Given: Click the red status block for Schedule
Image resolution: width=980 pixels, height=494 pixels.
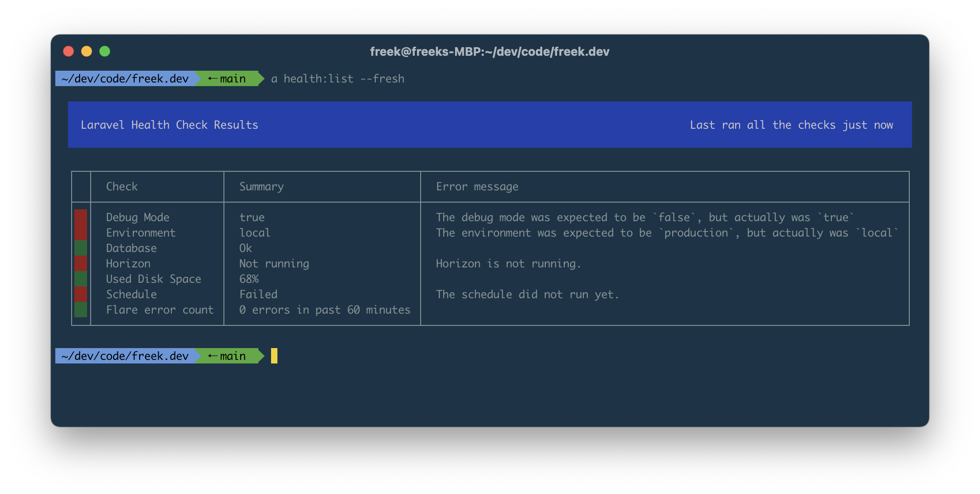Looking at the screenshot, I should coord(81,294).
